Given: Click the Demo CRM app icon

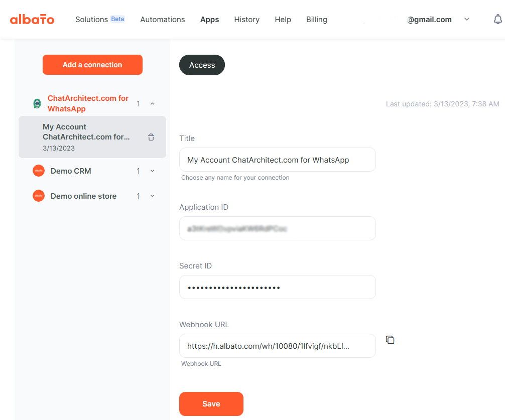Looking at the screenshot, I should pos(39,171).
